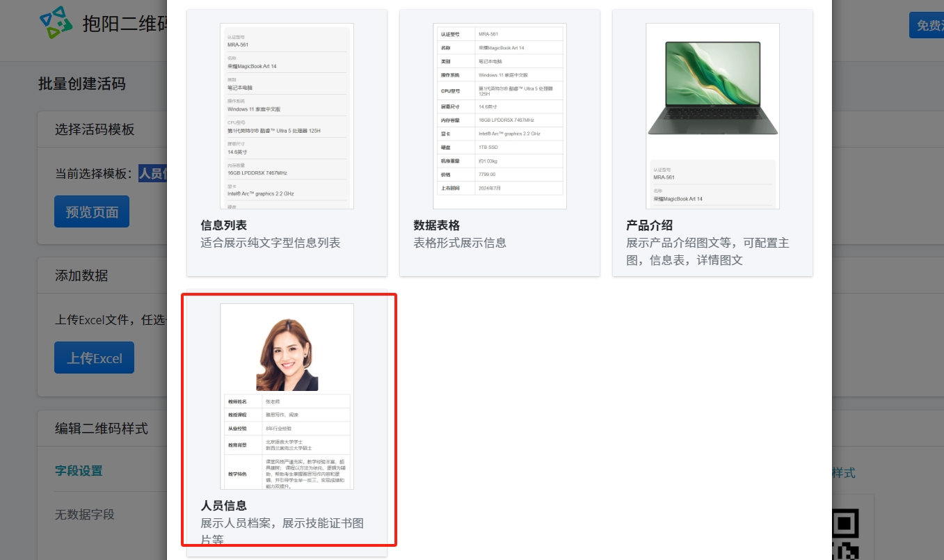Click the 表格形式展示信息 description text
This screenshot has height=560, width=944.
point(460,243)
